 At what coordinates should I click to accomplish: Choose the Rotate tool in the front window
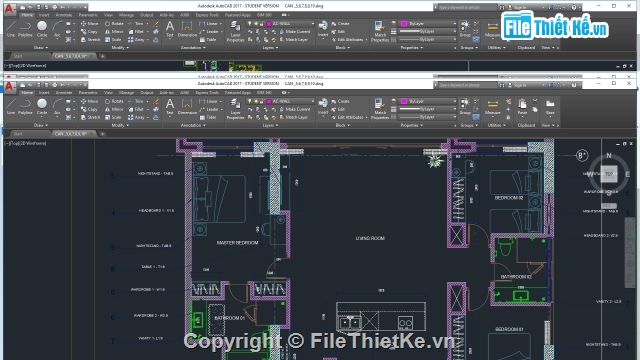(x=114, y=101)
